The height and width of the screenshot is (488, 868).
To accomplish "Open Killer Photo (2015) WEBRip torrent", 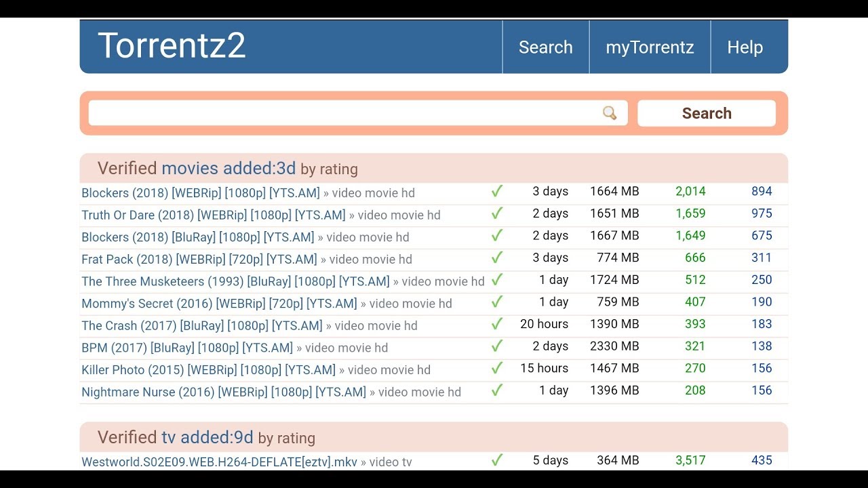I will [209, 369].
